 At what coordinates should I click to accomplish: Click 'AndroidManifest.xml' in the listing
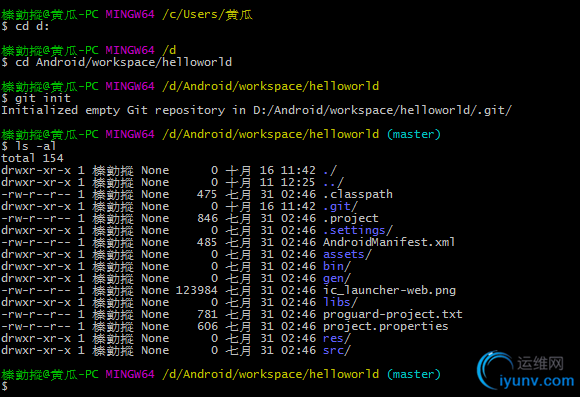pyautogui.click(x=389, y=242)
